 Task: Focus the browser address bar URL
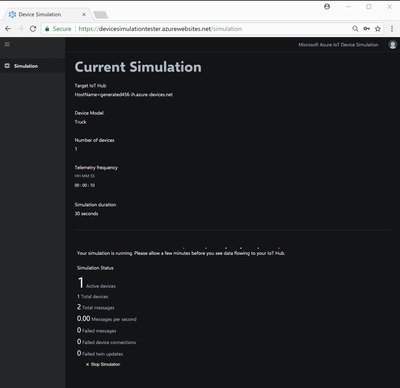[x=160, y=29]
